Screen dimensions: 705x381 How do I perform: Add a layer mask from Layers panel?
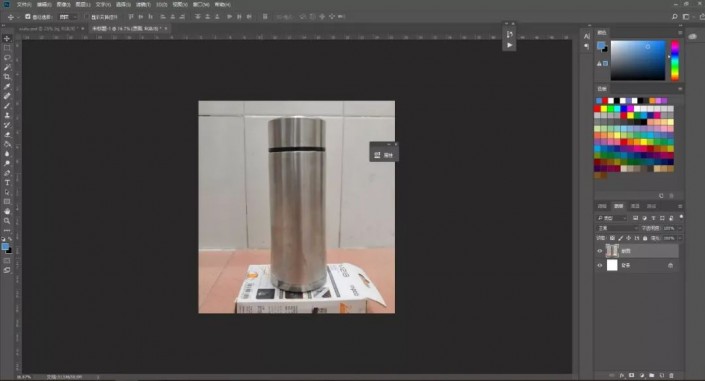point(632,375)
